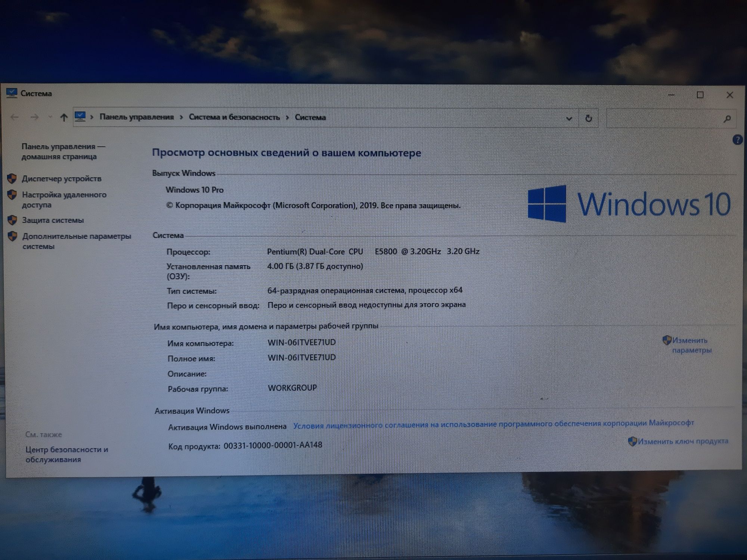
Task: Open the Панель управления breadcrumb
Action: click(x=137, y=117)
